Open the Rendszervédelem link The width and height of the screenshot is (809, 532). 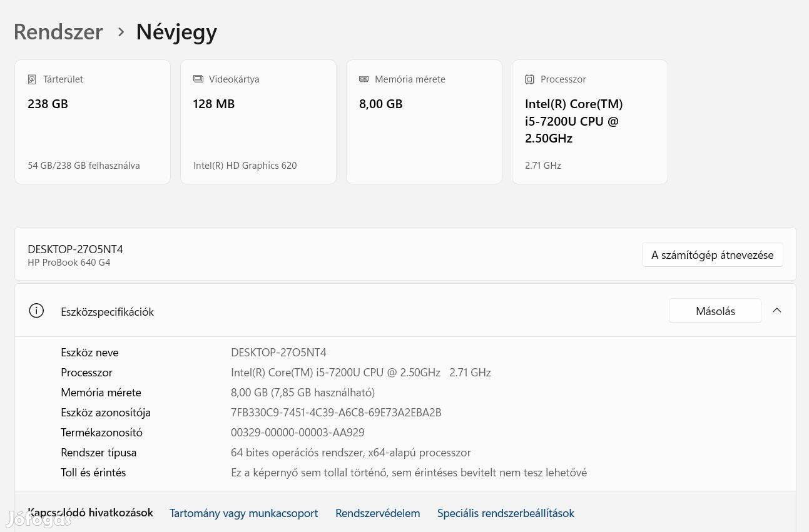[x=377, y=513]
